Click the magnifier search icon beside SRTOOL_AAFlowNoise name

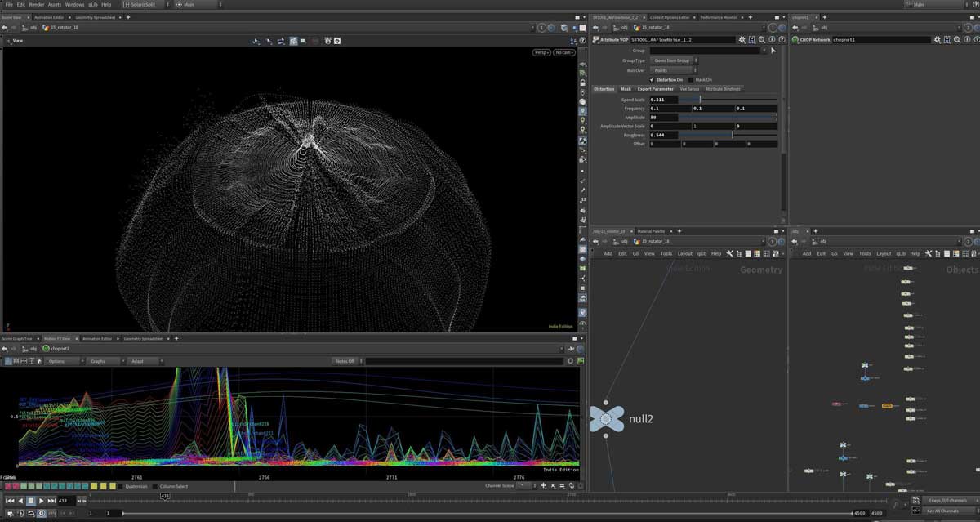761,39
